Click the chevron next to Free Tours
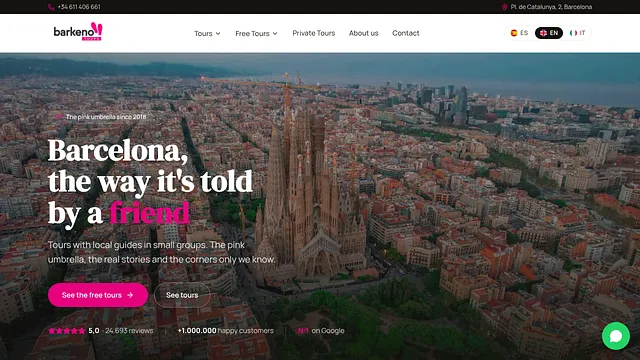Screen dimensions: 640x360 pyautogui.click(x=275, y=33)
